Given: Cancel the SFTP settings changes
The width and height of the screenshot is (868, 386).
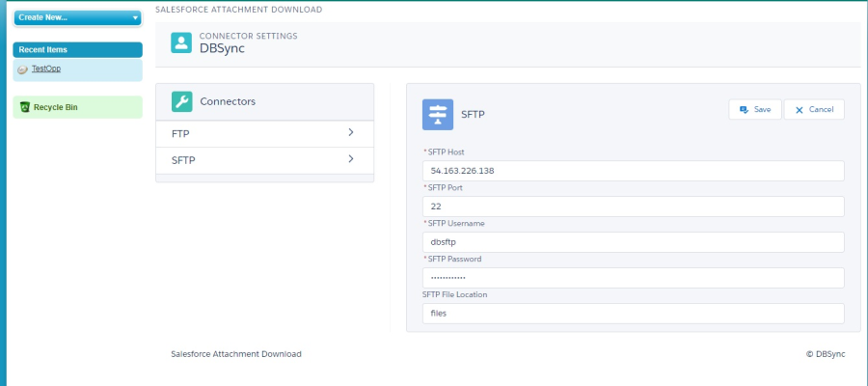Looking at the screenshot, I should tap(814, 109).
